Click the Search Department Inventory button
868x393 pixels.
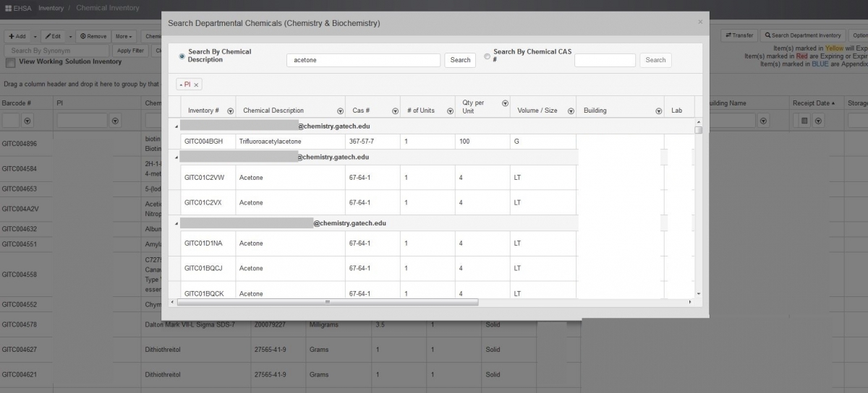tap(802, 35)
